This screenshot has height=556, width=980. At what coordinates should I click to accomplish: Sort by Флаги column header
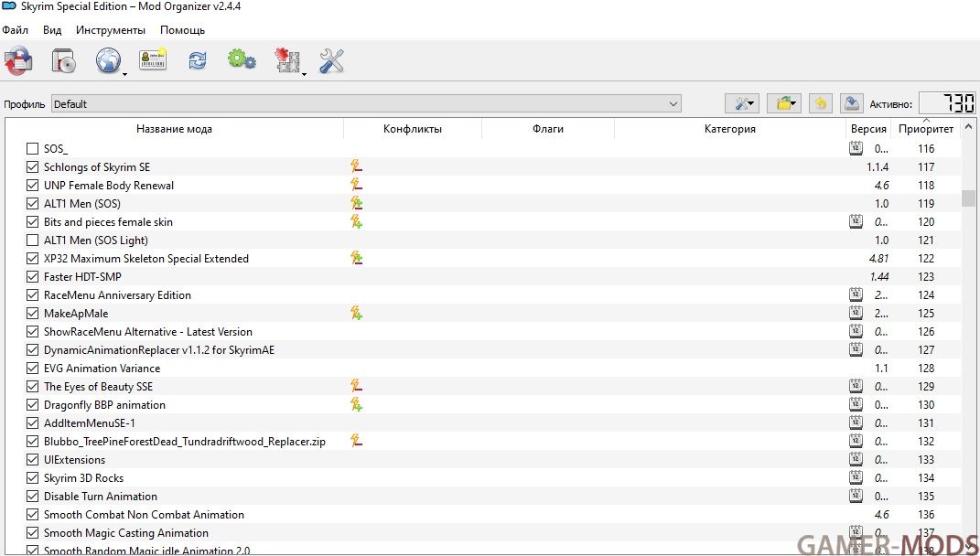pos(548,129)
